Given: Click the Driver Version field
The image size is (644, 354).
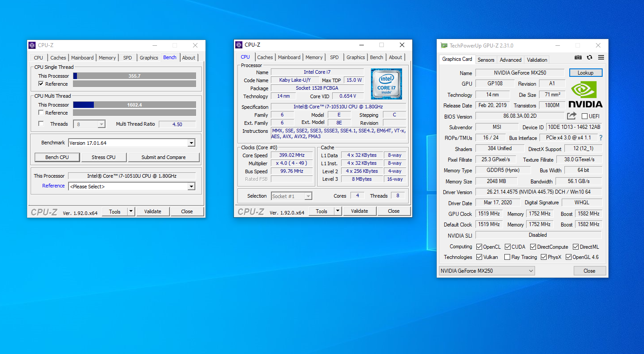Looking at the screenshot, I should (x=538, y=192).
